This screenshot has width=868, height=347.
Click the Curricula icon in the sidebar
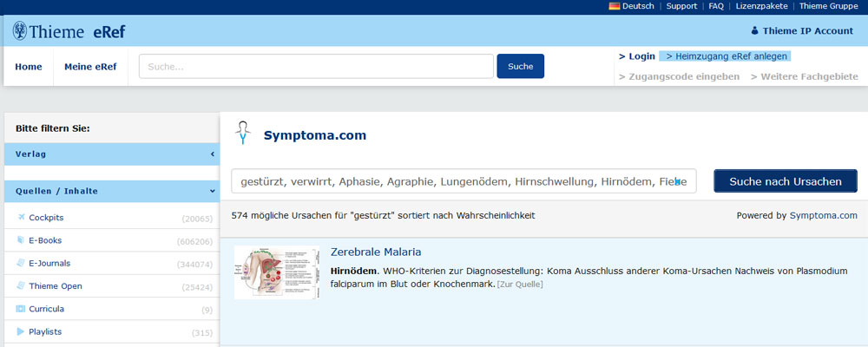coord(21,309)
